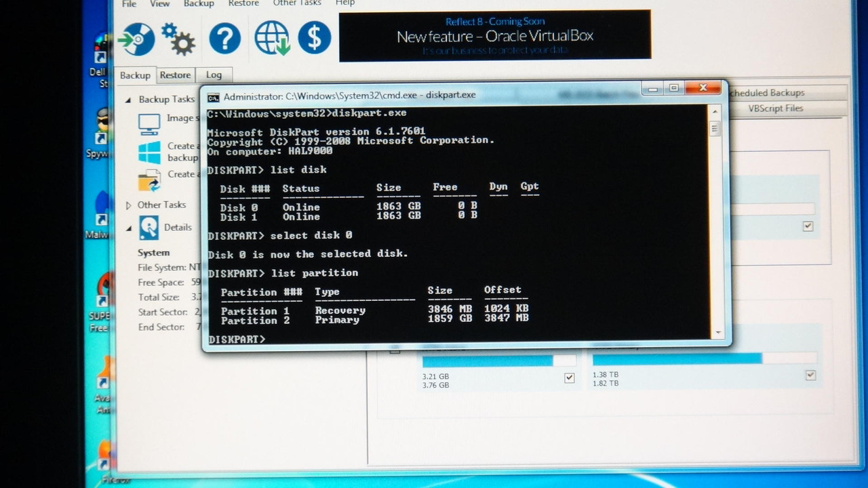The image size is (868, 488).
Task: Open the Spyware desktop shortcut with sunglasses
Action: (102, 126)
